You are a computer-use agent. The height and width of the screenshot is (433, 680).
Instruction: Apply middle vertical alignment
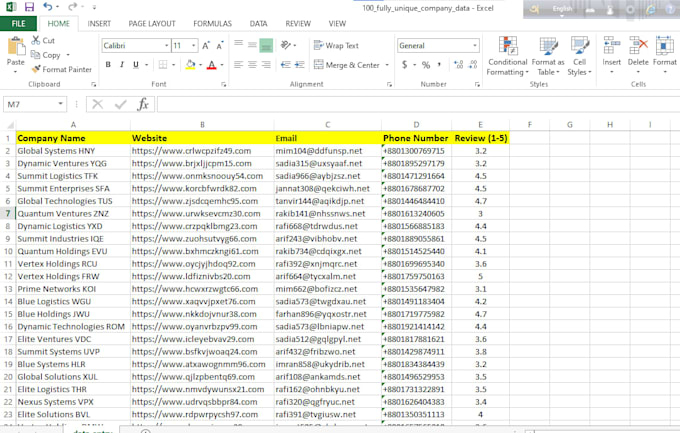coord(252,45)
